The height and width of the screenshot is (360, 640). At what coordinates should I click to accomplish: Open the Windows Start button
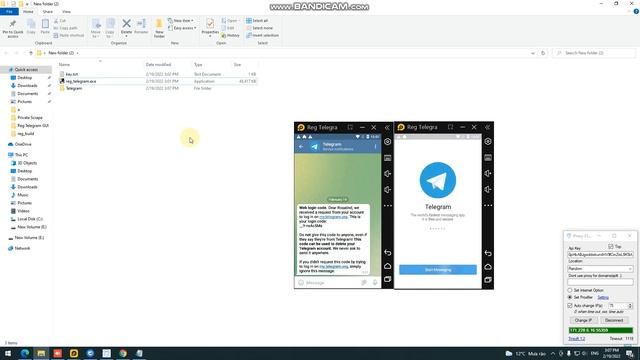[8, 353]
